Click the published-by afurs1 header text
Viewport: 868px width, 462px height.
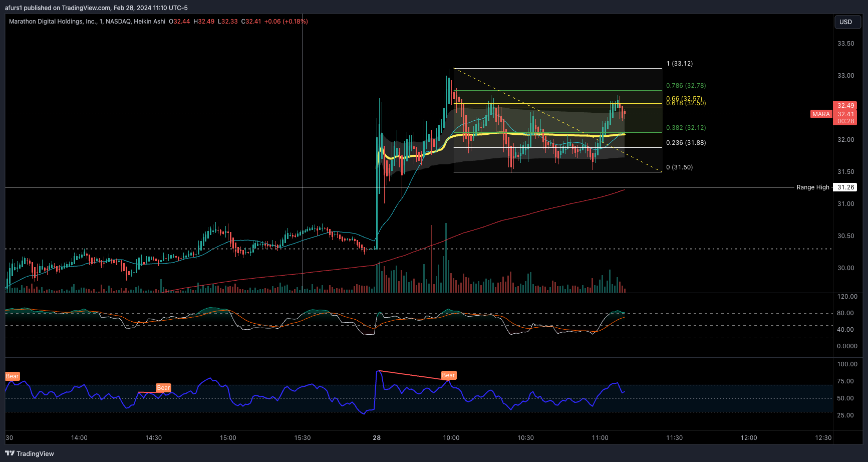click(x=96, y=8)
